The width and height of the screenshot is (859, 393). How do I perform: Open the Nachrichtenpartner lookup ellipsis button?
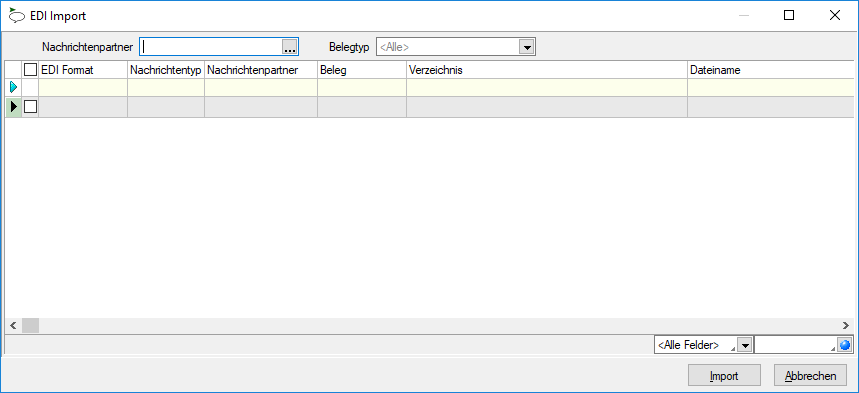[290, 48]
